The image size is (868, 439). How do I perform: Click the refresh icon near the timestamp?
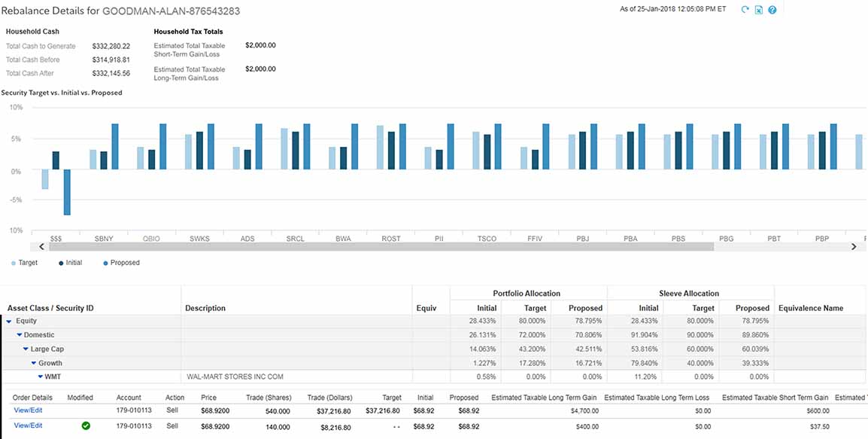click(x=745, y=10)
